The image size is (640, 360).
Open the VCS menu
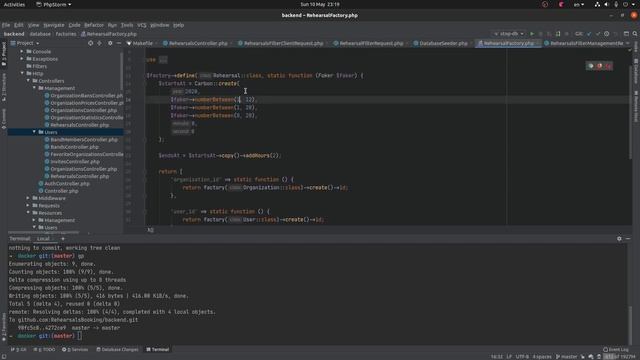click(x=142, y=25)
